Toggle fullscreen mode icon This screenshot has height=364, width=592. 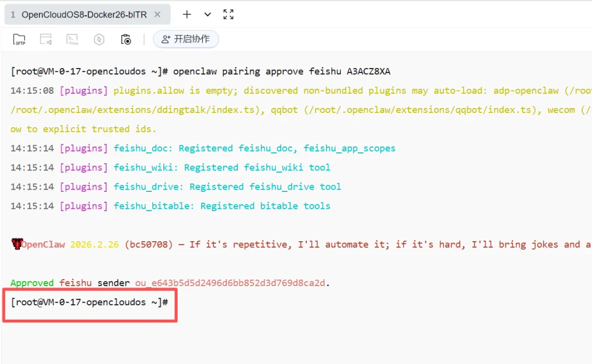coord(229,14)
